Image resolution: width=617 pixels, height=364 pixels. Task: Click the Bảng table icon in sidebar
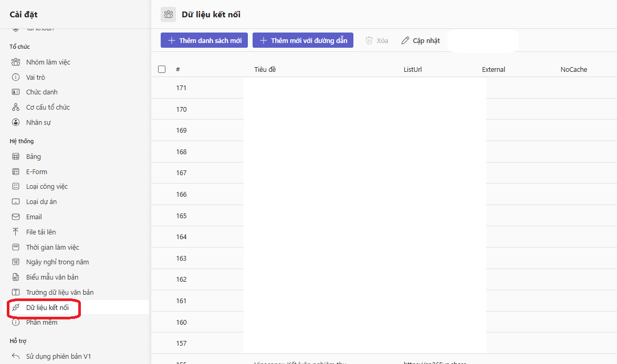coord(16,157)
